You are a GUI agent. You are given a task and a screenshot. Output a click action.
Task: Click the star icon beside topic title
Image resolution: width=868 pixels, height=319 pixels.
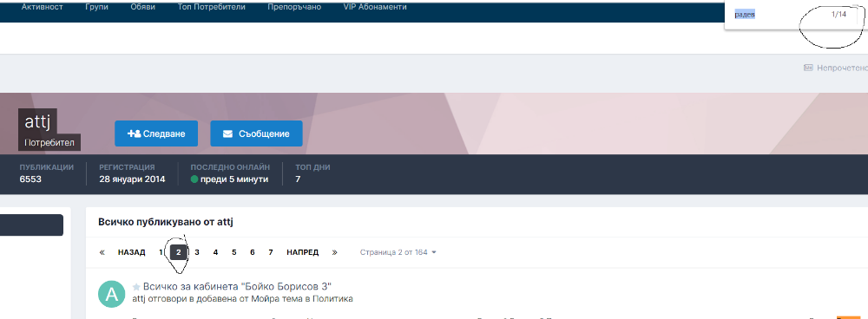(x=136, y=287)
